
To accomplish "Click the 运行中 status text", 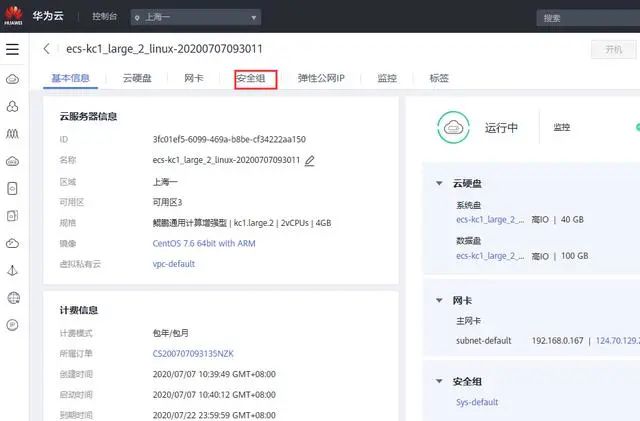I will pyautogui.click(x=501, y=128).
